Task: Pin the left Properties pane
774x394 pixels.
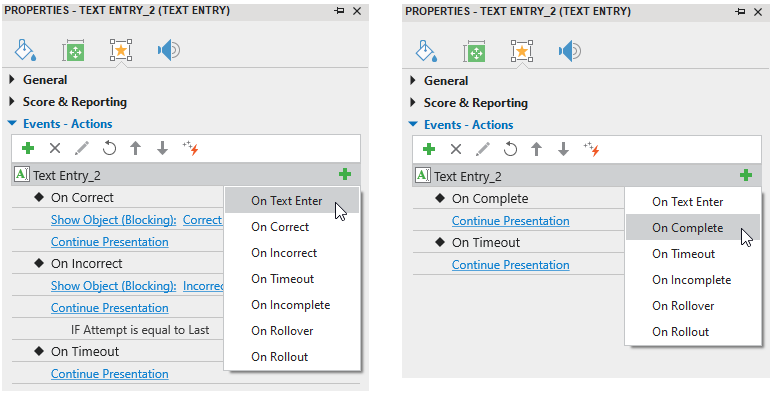Action: click(339, 10)
